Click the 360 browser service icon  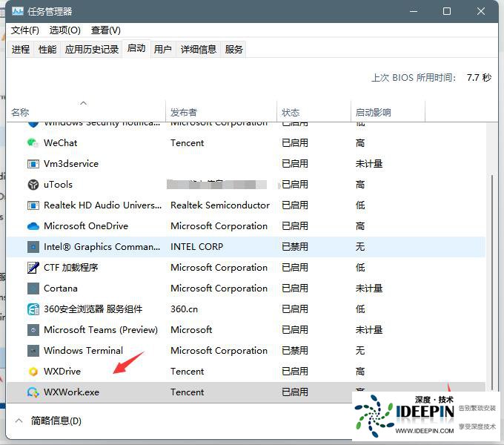tap(33, 309)
